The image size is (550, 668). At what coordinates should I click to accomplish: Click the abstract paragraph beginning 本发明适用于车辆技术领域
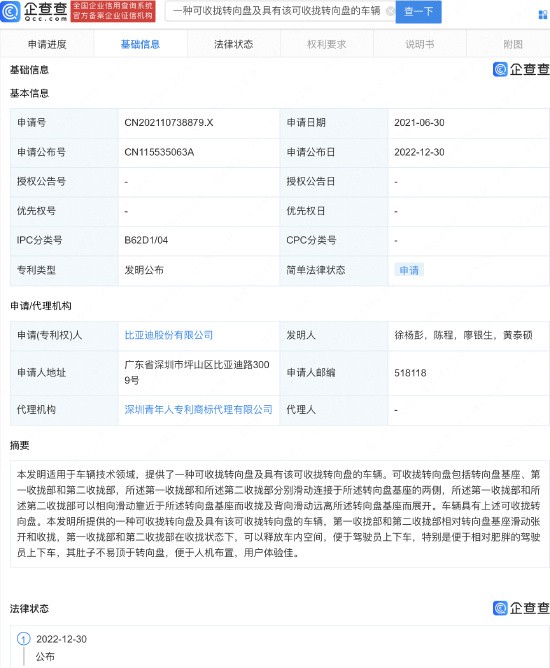click(x=279, y=514)
